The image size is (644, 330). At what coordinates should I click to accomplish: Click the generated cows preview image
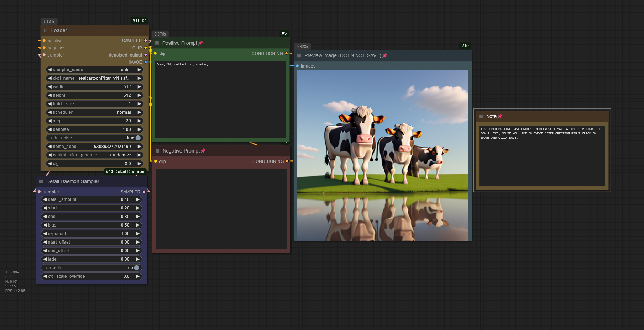pyautogui.click(x=382, y=155)
